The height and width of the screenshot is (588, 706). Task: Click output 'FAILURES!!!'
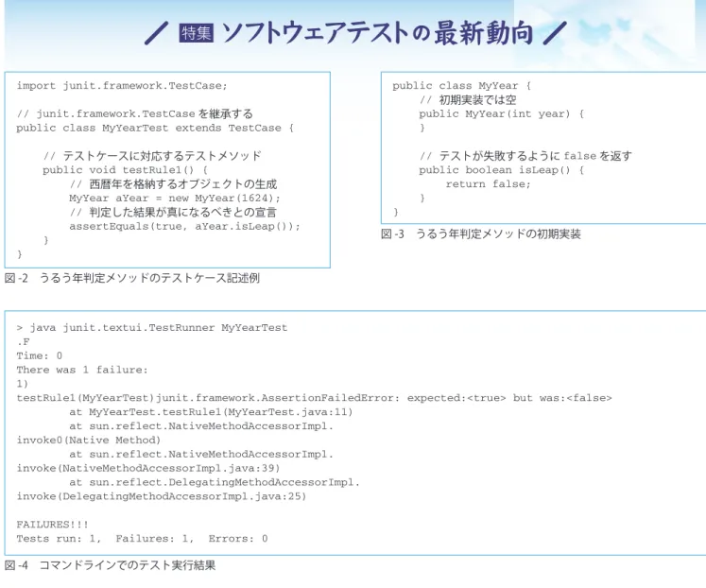pyautogui.click(x=53, y=525)
